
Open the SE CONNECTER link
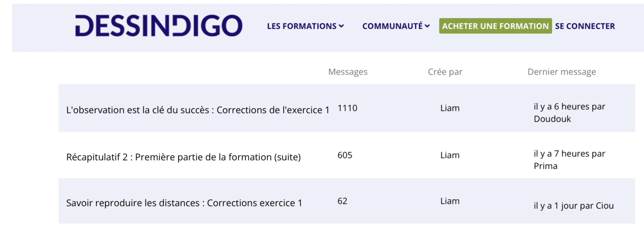(585, 26)
